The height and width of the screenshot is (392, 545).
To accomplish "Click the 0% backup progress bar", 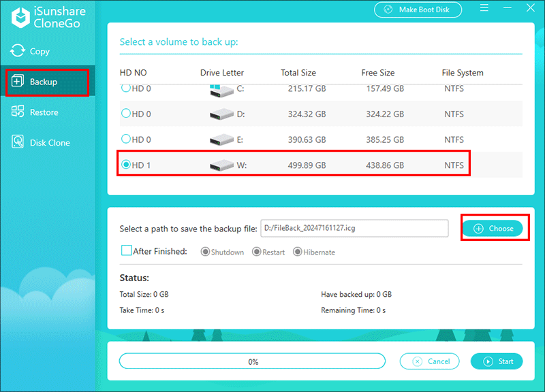I will tap(253, 361).
